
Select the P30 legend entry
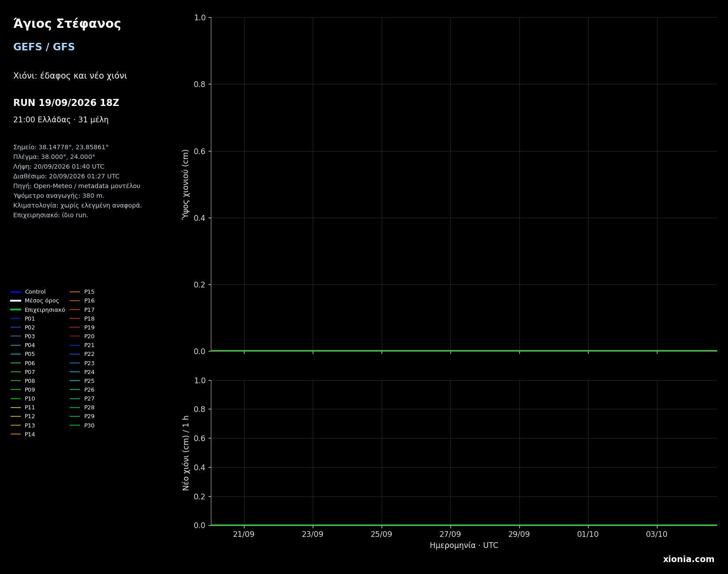pyautogui.click(x=82, y=426)
